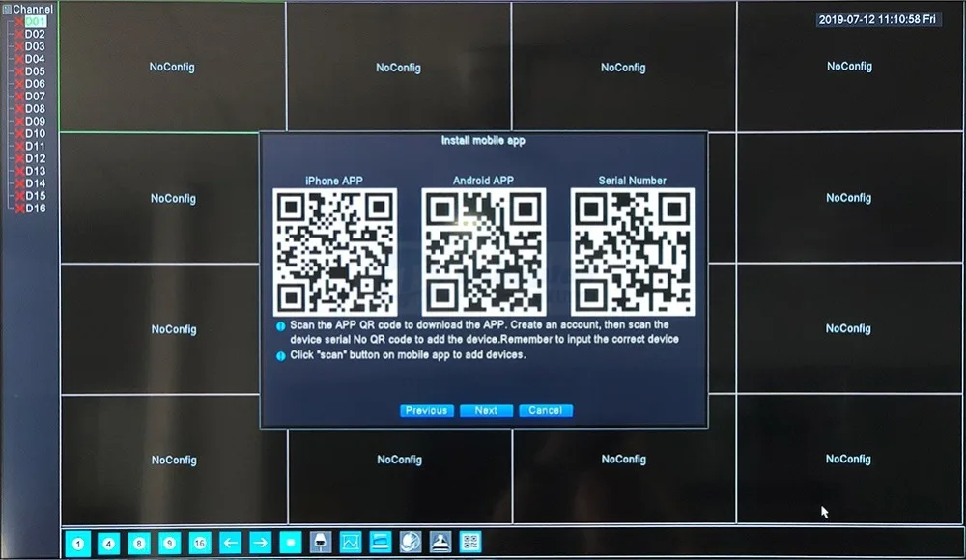Image resolution: width=966 pixels, height=560 pixels.
Task: Select channel D02 in the list
Action: tap(35, 34)
